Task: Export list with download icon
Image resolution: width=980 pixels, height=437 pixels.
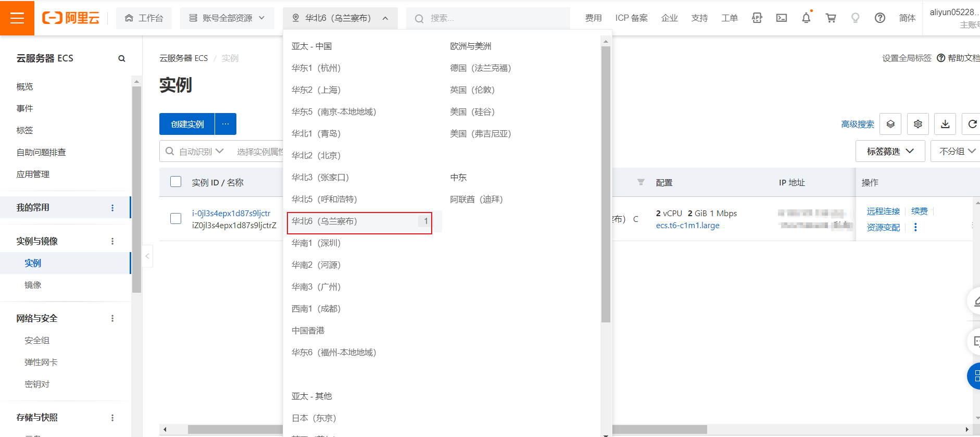Action: [945, 124]
